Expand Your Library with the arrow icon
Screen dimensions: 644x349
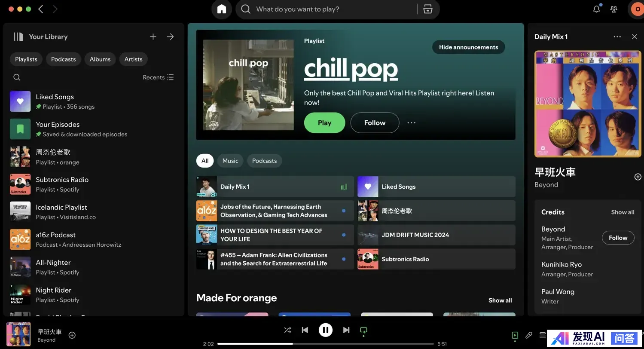171,37
